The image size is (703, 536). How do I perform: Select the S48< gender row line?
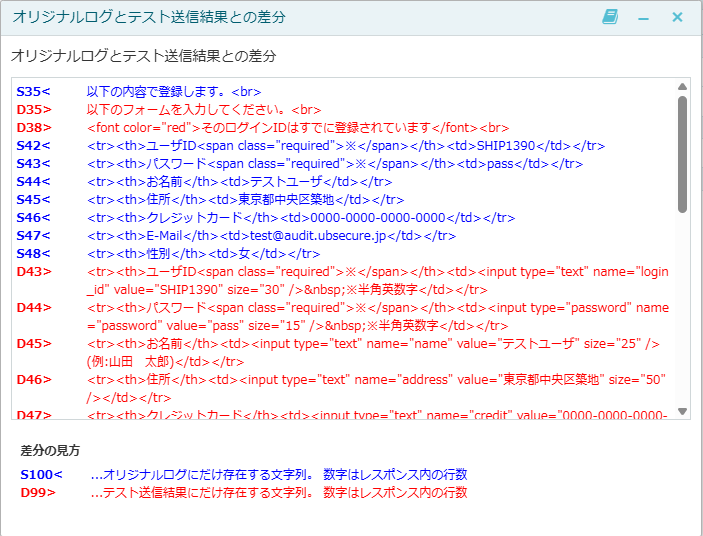tap(204, 254)
